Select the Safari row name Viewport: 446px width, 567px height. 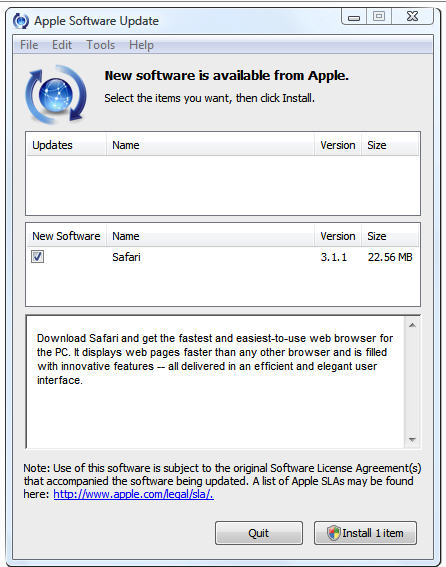pyautogui.click(x=126, y=257)
